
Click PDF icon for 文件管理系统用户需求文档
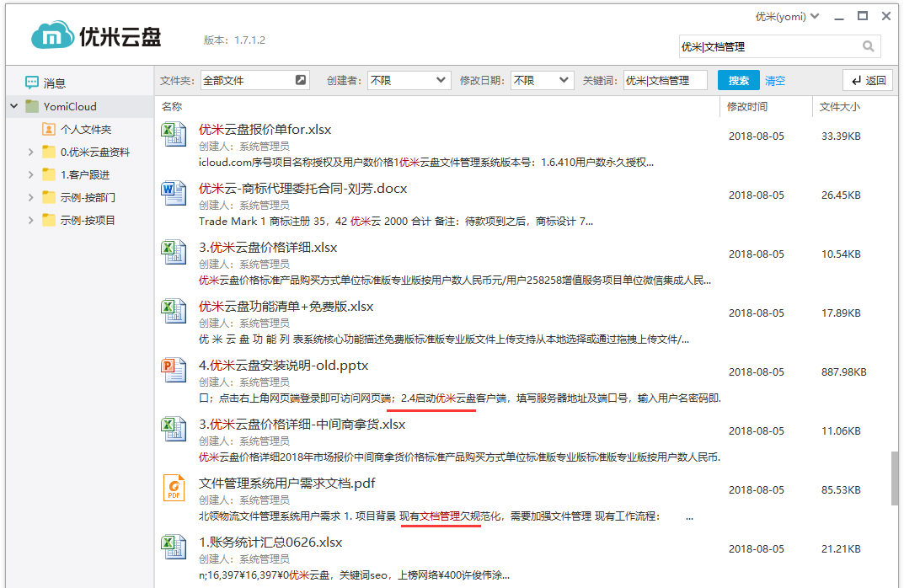174,488
